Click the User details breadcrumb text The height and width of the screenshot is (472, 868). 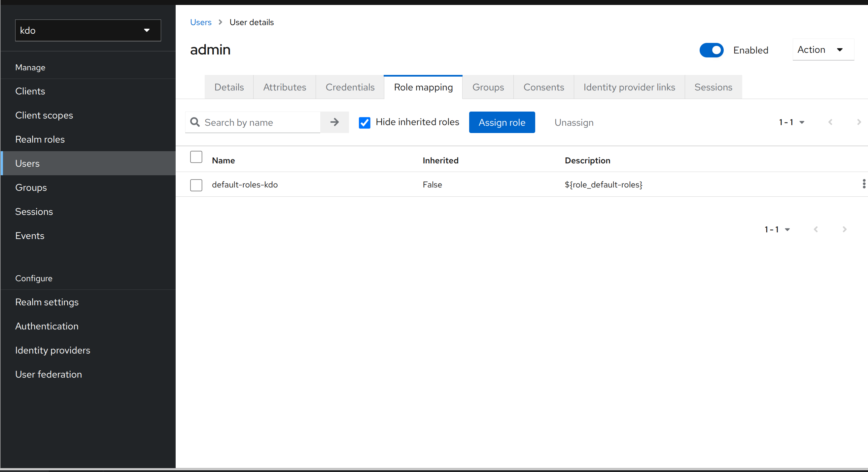pyautogui.click(x=251, y=22)
